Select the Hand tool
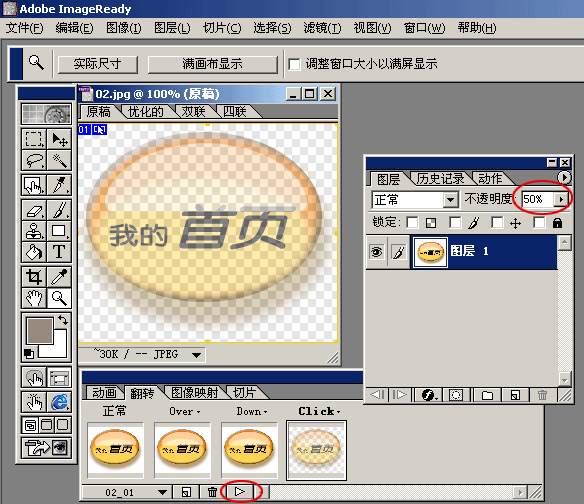584x504 pixels. [34, 298]
